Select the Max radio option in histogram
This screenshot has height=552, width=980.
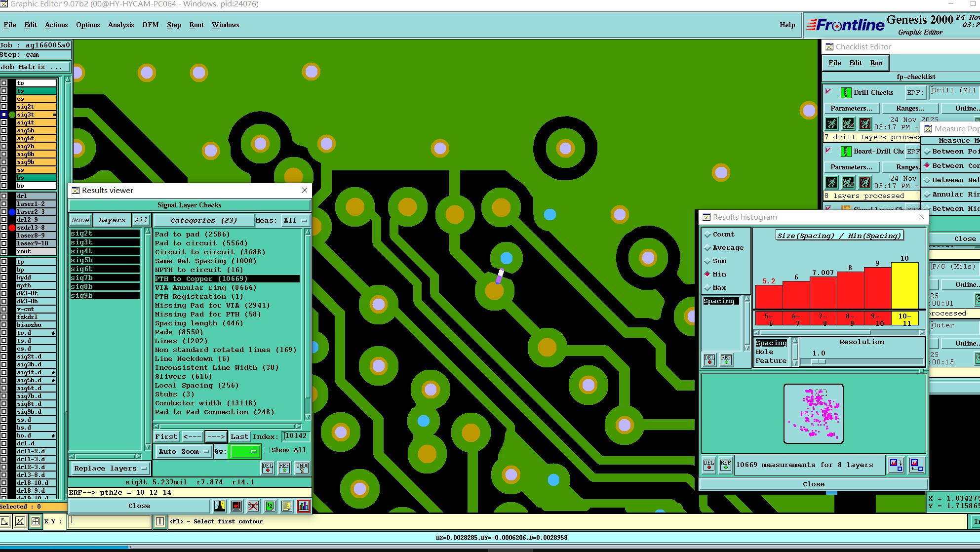pyautogui.click(x=707, y=288)
